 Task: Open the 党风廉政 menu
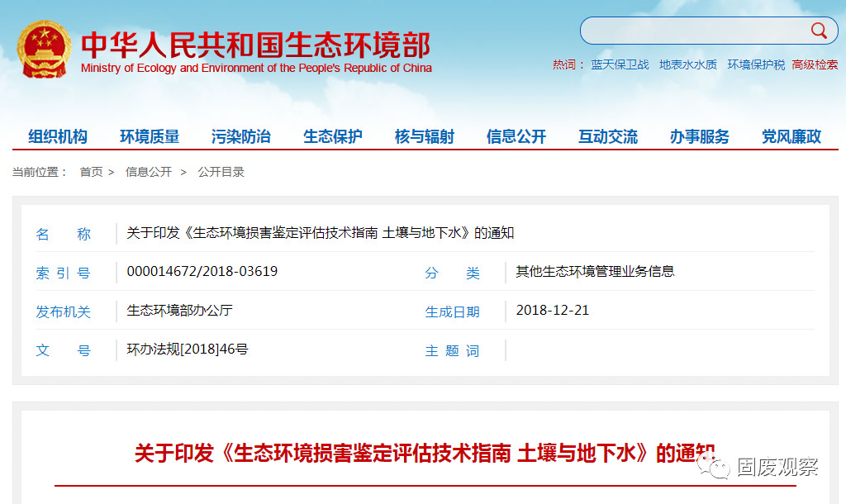[791, 137]
